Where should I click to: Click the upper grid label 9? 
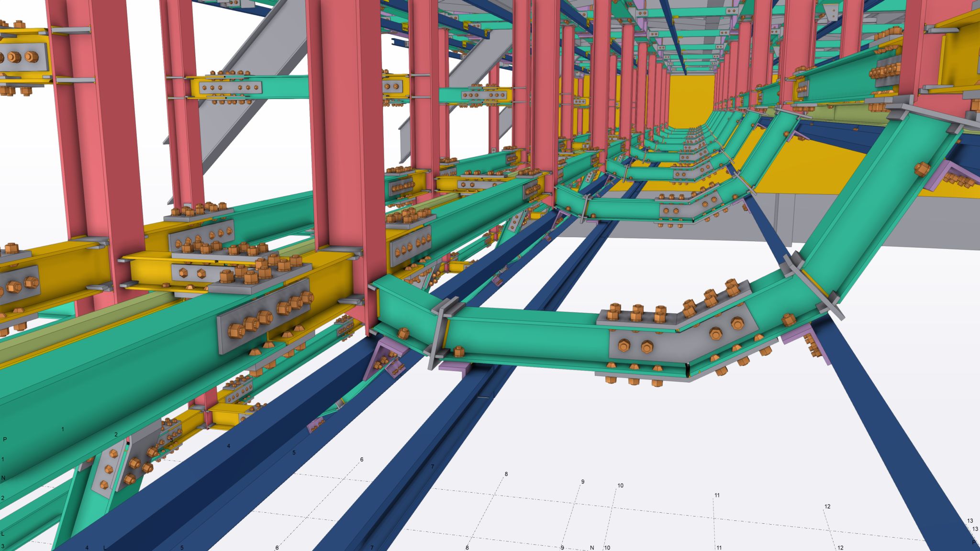(x=583, y=482)
